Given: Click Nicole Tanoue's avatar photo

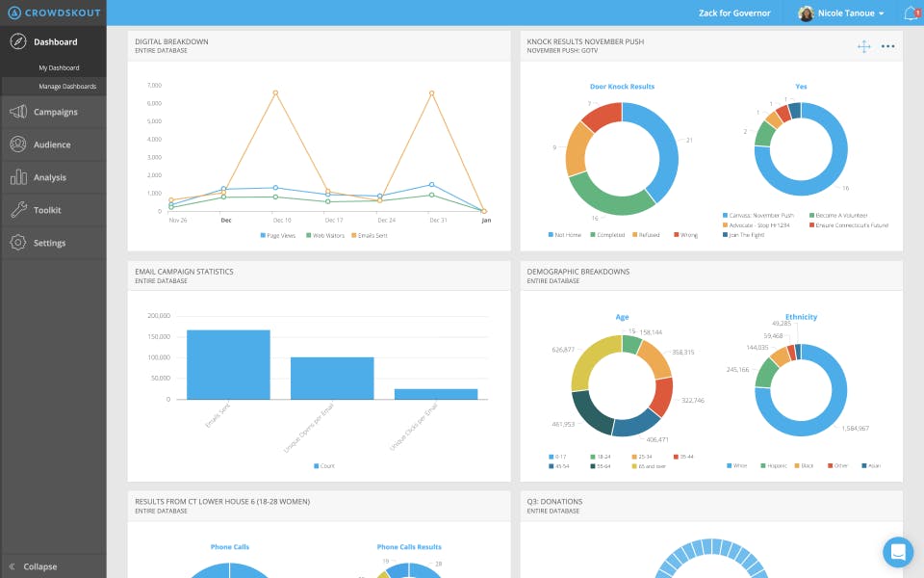Looking at the screenshot, I should tap(806, 13).
